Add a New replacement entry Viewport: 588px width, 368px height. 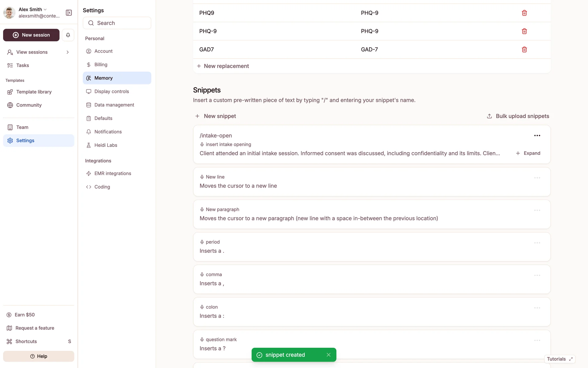click(x=223, y=66)
